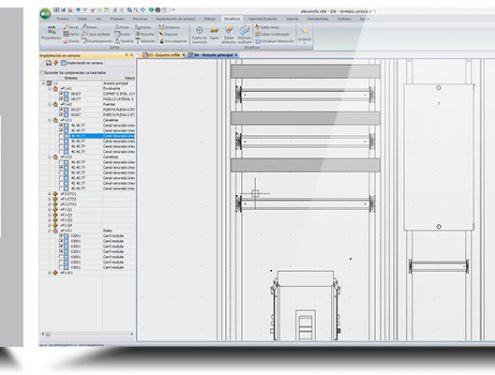Screen dimensions: 495x375
Task: Switch to the Esquema unifilar document tab
Action: pyautogui.click(x=164, y=55)
